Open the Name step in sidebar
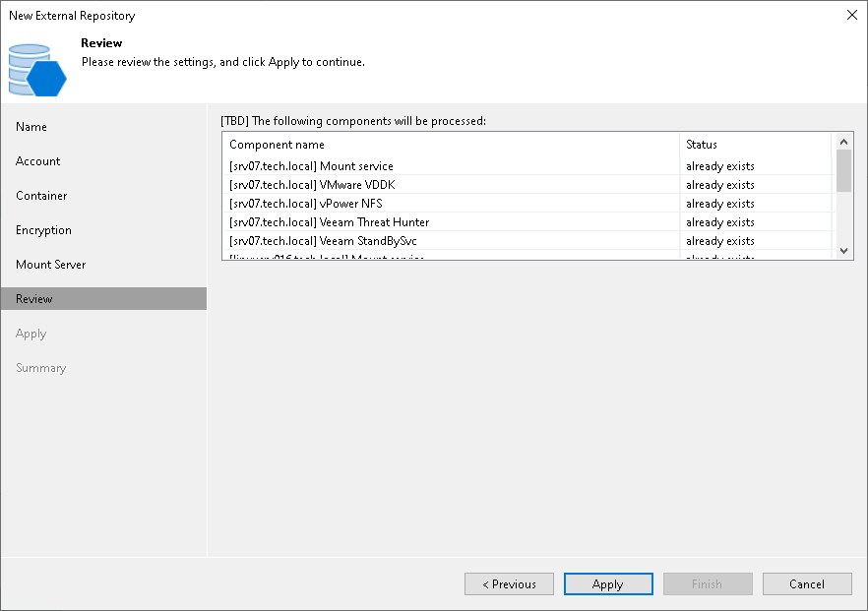 [103, 127]
